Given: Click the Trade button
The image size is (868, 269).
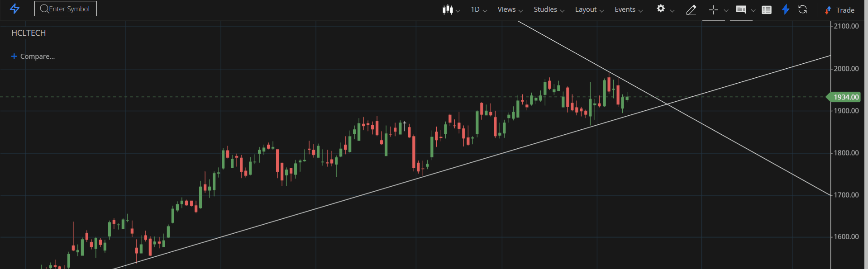Looking at the screenshot, I should click(x=839, y=10).
